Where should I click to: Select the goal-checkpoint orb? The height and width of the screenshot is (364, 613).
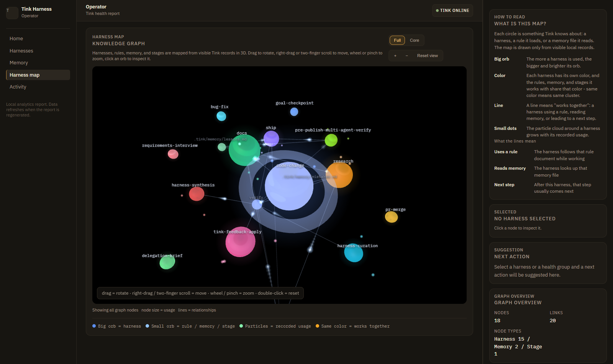coord(294,111)
